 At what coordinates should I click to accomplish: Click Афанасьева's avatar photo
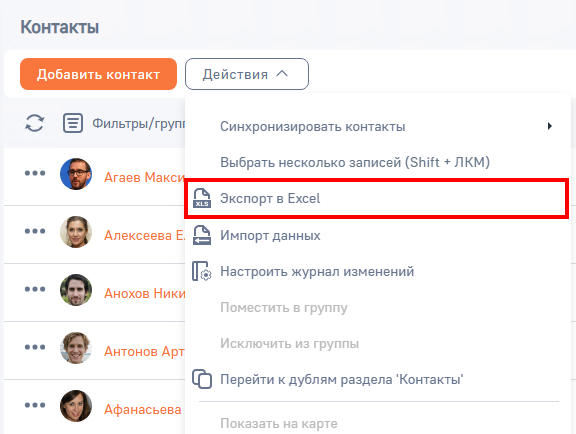[x=76, y=406]
